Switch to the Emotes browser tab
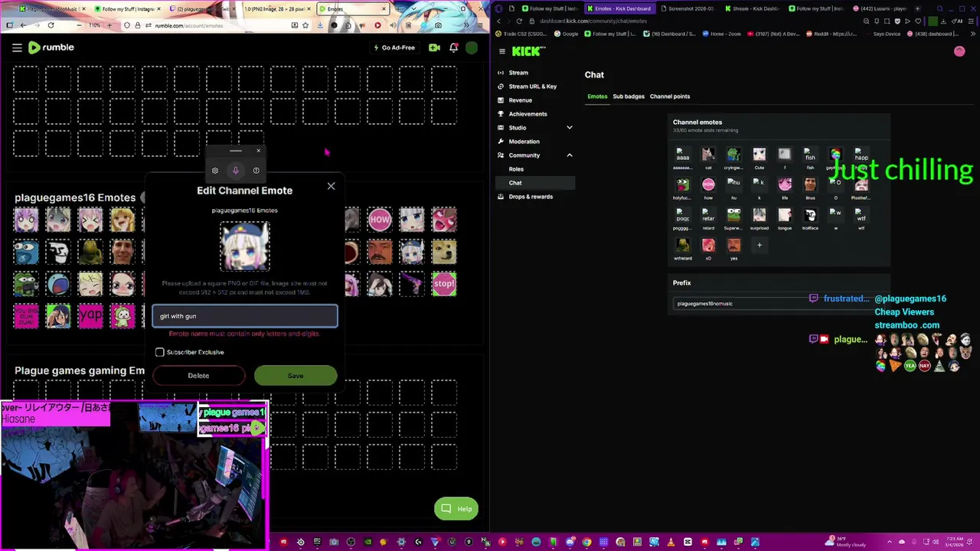 coord(352,8)
